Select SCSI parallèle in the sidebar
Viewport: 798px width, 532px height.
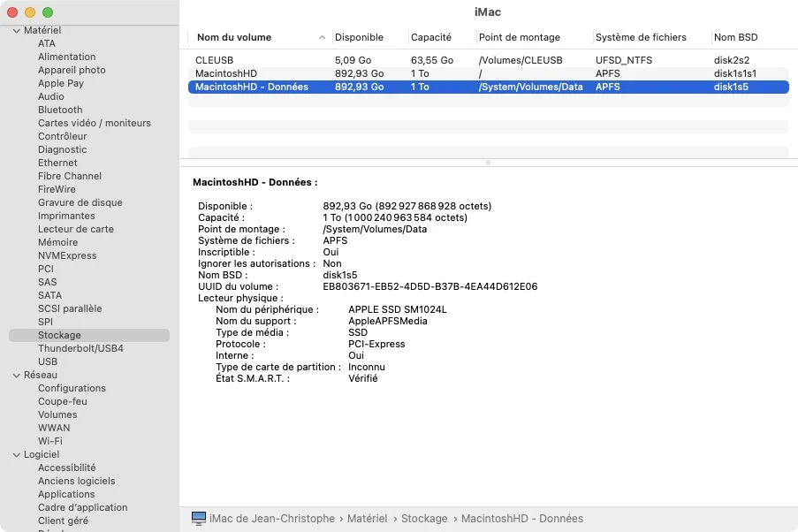click(x=70, y=308)
